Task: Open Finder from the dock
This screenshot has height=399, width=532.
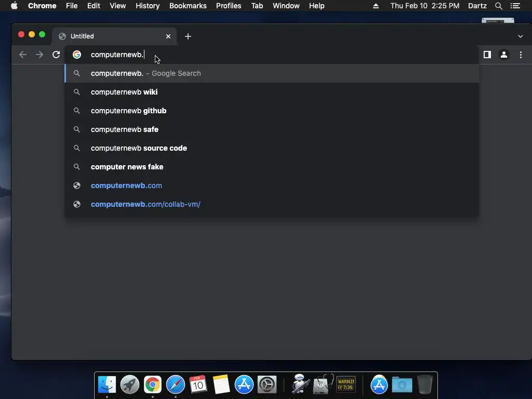Action: (107, 384)
